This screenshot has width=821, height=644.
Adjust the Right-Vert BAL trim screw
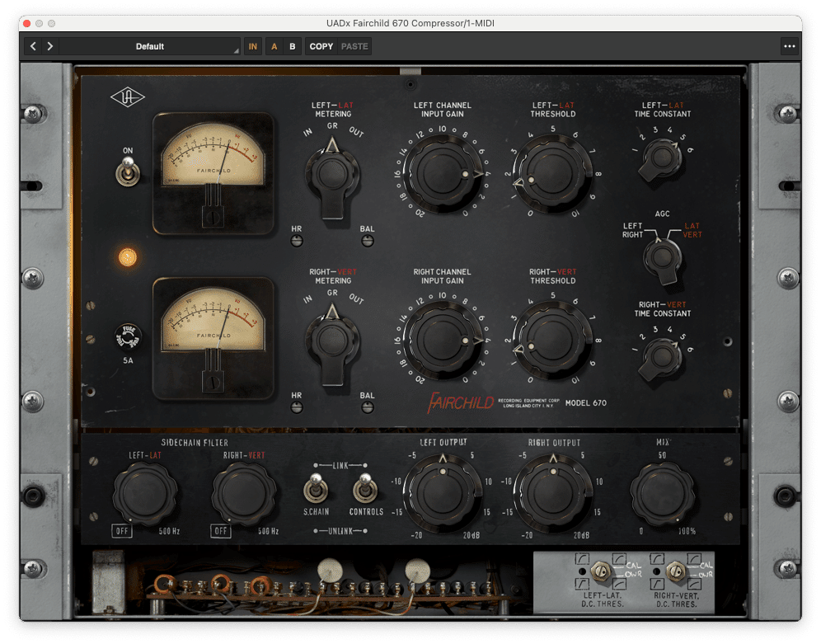368,407
